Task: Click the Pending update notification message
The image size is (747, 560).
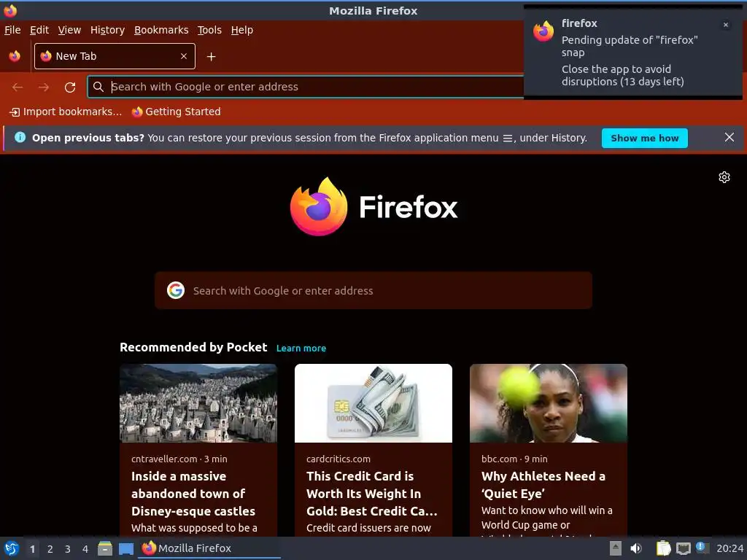Action: point(630,46)
